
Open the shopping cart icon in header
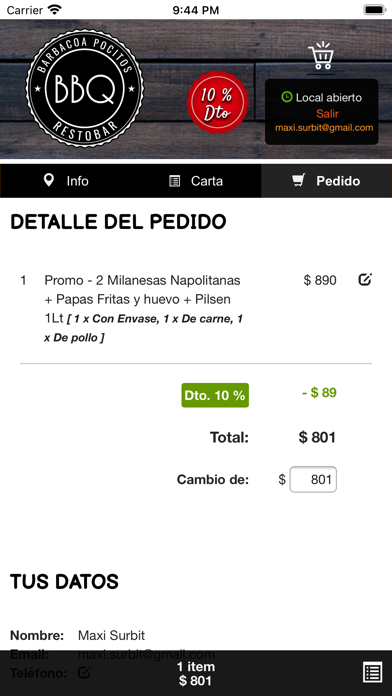tap(321, 56)
